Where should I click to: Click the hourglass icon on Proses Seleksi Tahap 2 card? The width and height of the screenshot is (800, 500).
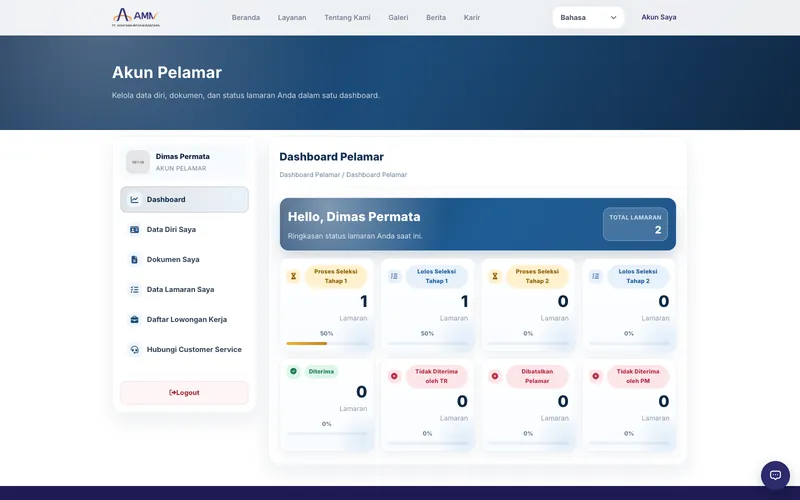495,276
